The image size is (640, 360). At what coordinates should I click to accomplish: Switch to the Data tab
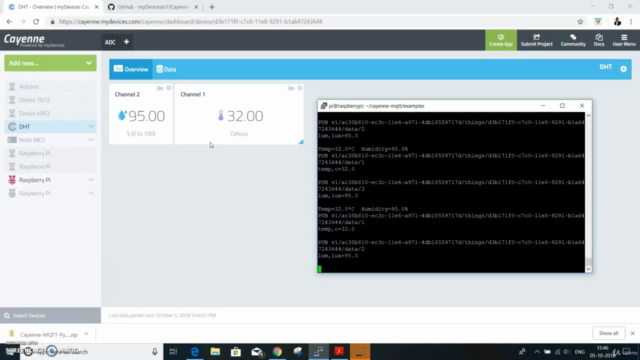tap(166, 69)
